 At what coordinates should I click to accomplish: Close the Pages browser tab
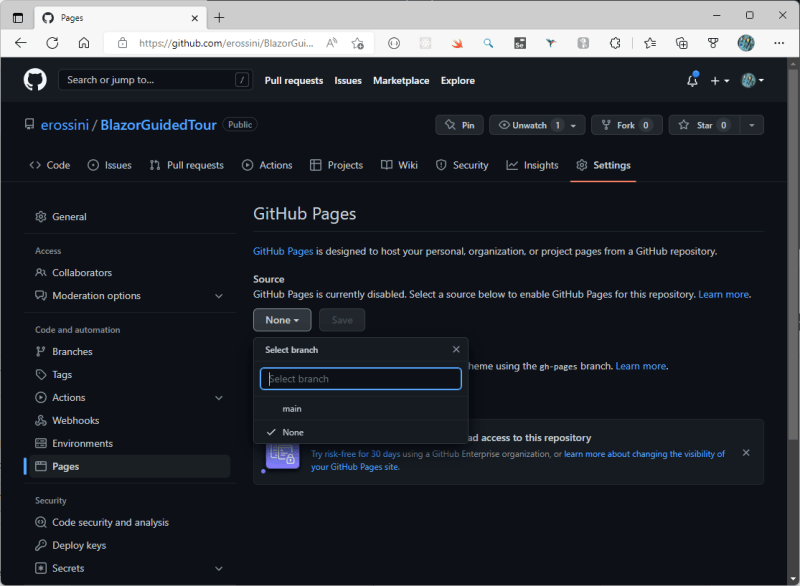click(195, 18)
